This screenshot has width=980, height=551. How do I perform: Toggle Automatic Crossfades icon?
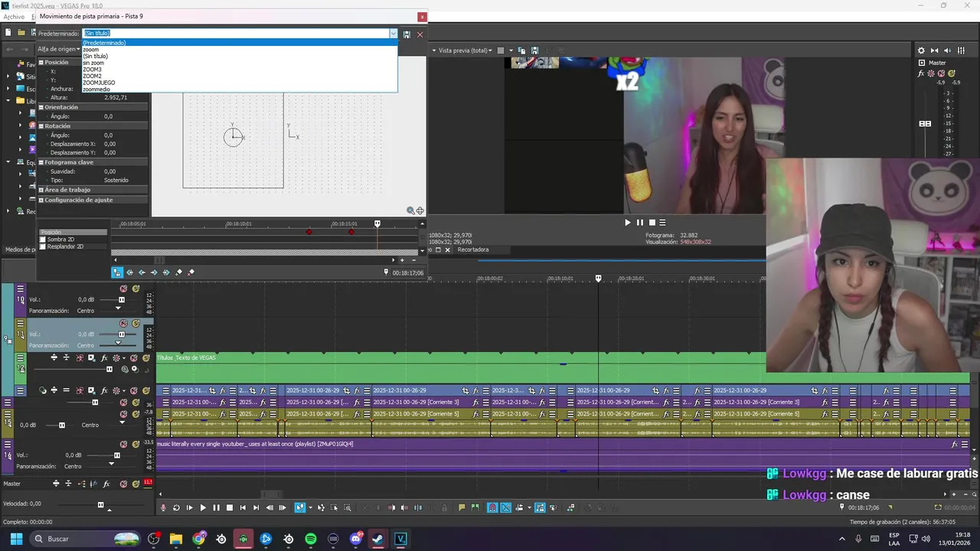coord(505,507)
